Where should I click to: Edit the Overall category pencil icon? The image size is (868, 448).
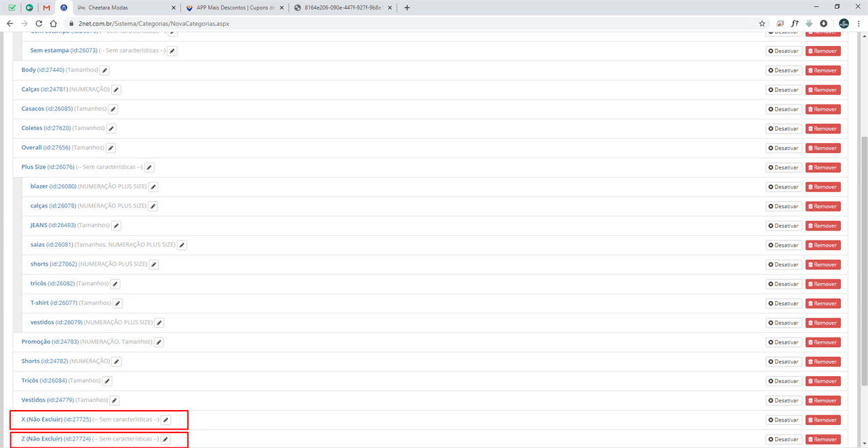point(111,148)
